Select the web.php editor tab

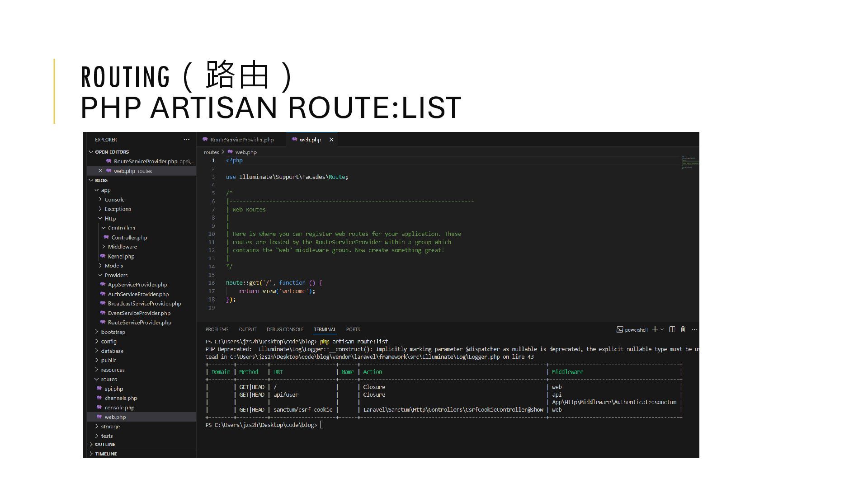coord(310,140)
